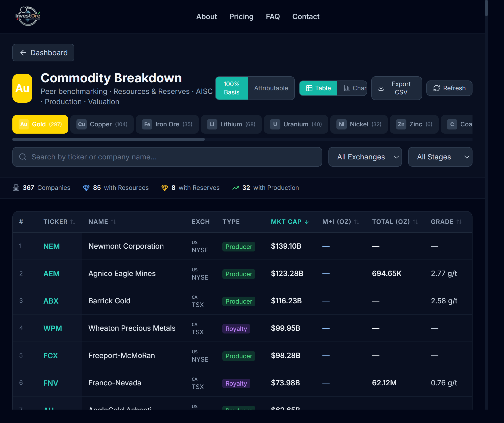
Task: Click the building icon beside 367 Companies
Action: click(x=16, y=188)
